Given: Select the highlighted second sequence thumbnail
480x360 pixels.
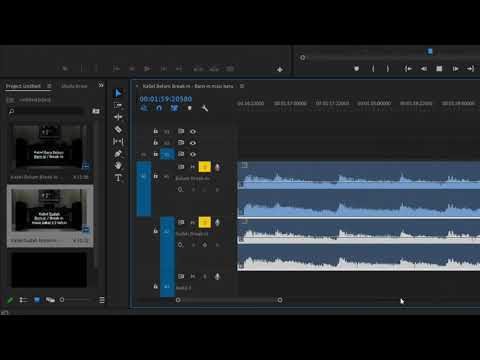Looking at the screenshot, I should click(x=49, y=211).
